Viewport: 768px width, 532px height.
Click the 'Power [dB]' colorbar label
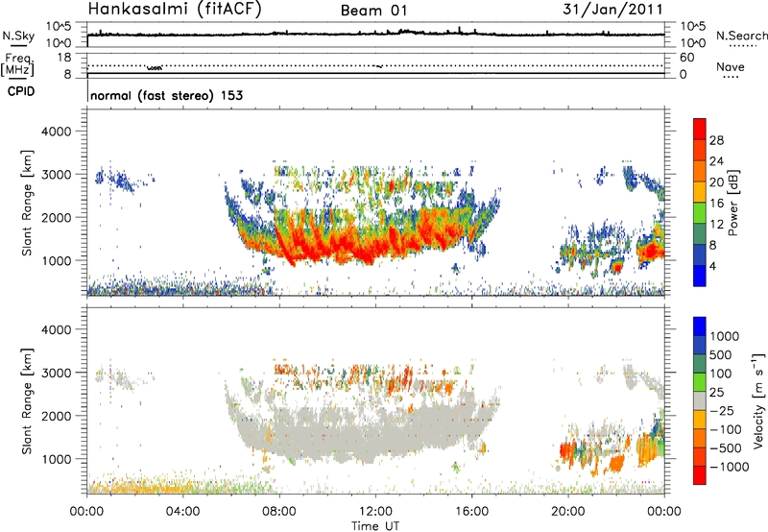coord(733,203)
